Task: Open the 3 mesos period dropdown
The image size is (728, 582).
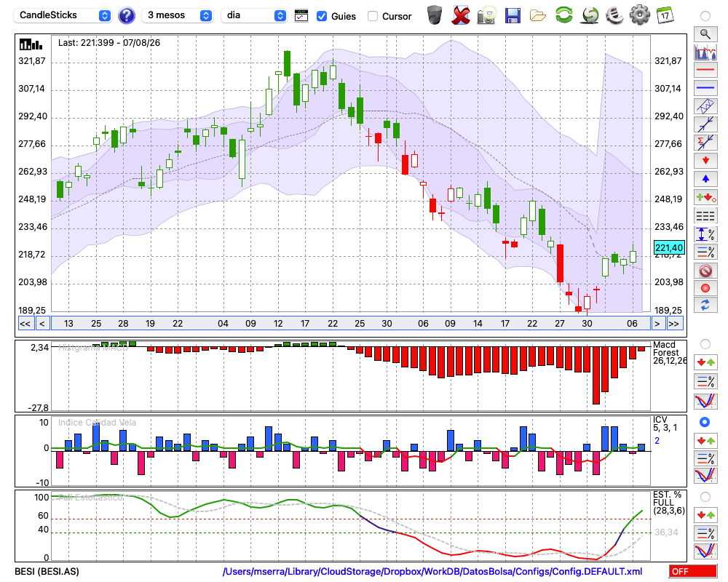Action: (178, 15)
